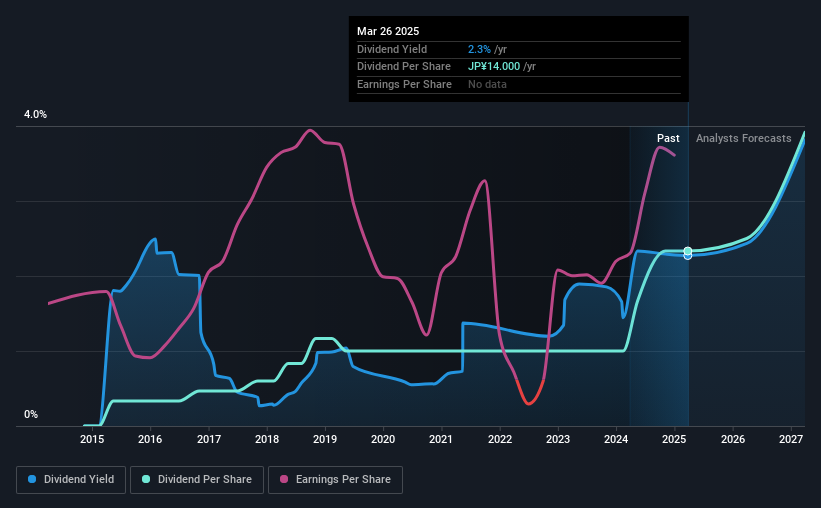Image resolution: width=821 pixels, height=508 pixels.
Task: Click the 'Dividend Yield' row label in tooltip
Action: coord(392,49)
